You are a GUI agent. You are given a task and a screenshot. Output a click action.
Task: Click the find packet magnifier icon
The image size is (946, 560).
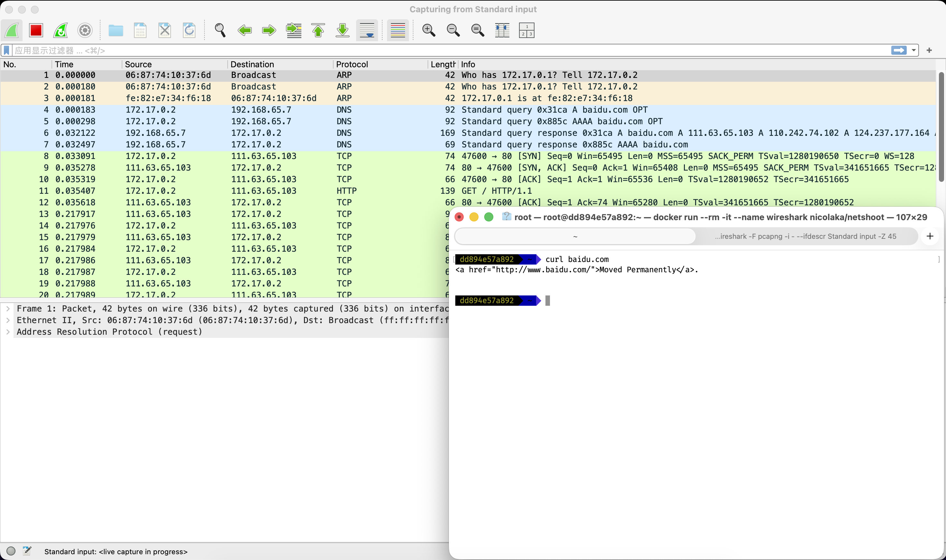[220, 30]
